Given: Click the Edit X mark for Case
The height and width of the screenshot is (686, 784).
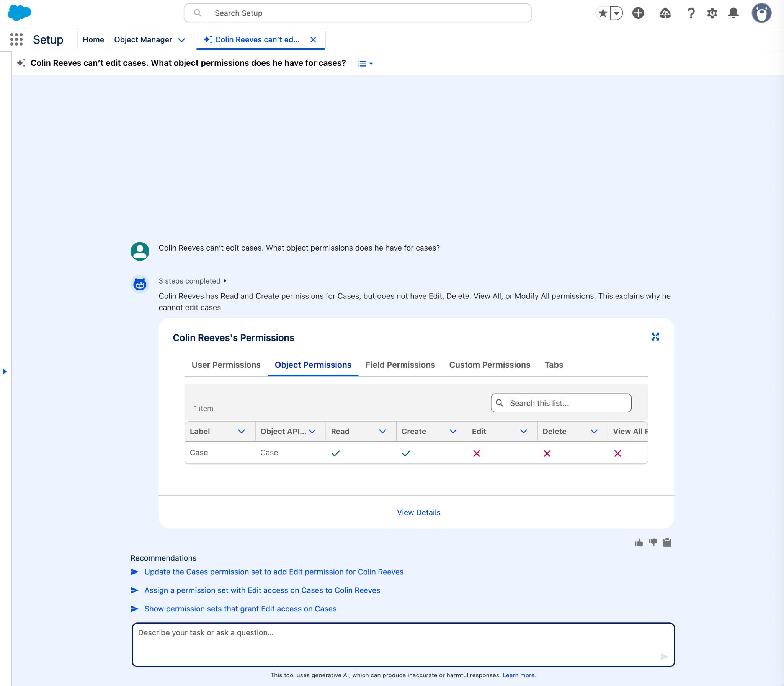Looking at the screenshot, I should 477,454.
